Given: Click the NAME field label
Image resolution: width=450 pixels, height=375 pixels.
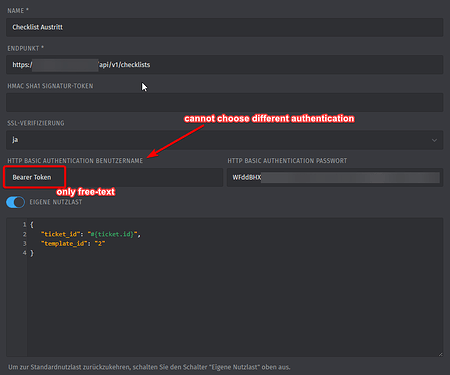Looking at the screenshot, I should pos(18,11).
